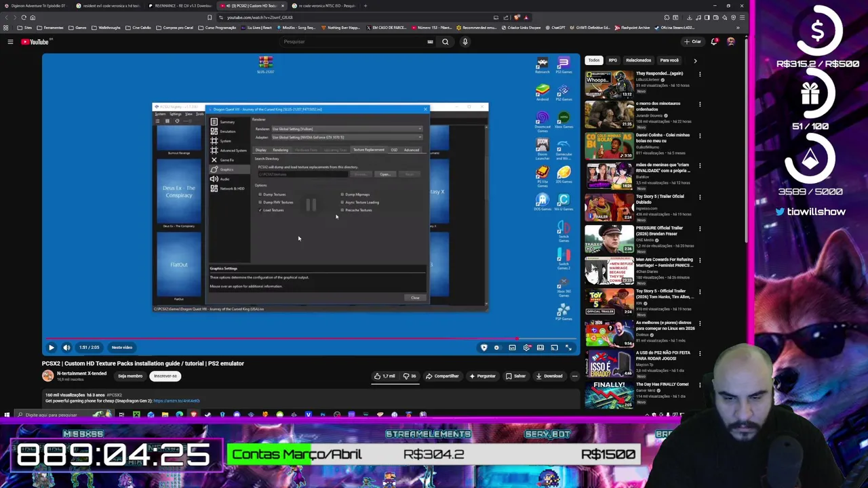The height and width of the screenshot is (488, 868).
Task: Click the 'Perguntar' button
Action: 482,376
